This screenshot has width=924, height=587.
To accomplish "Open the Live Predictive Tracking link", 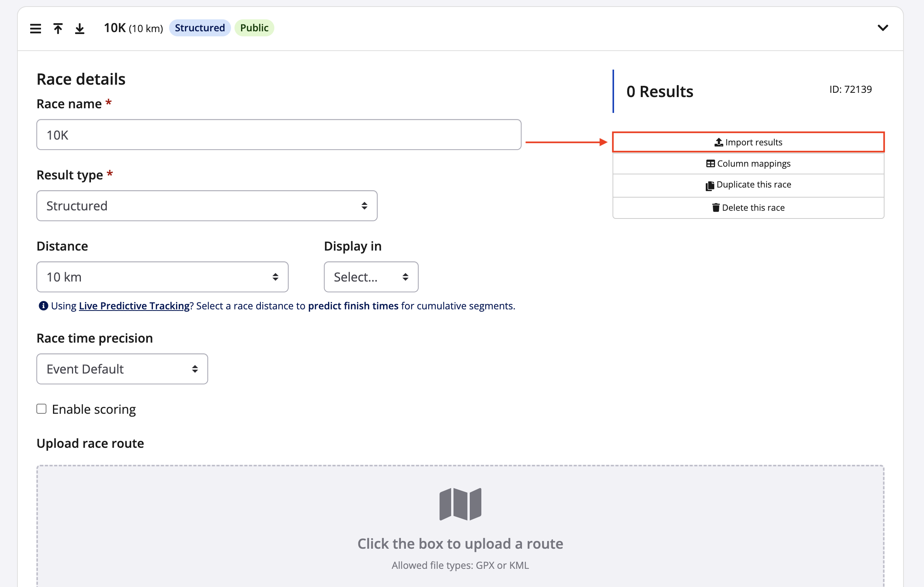I will [x=134, y=306].
